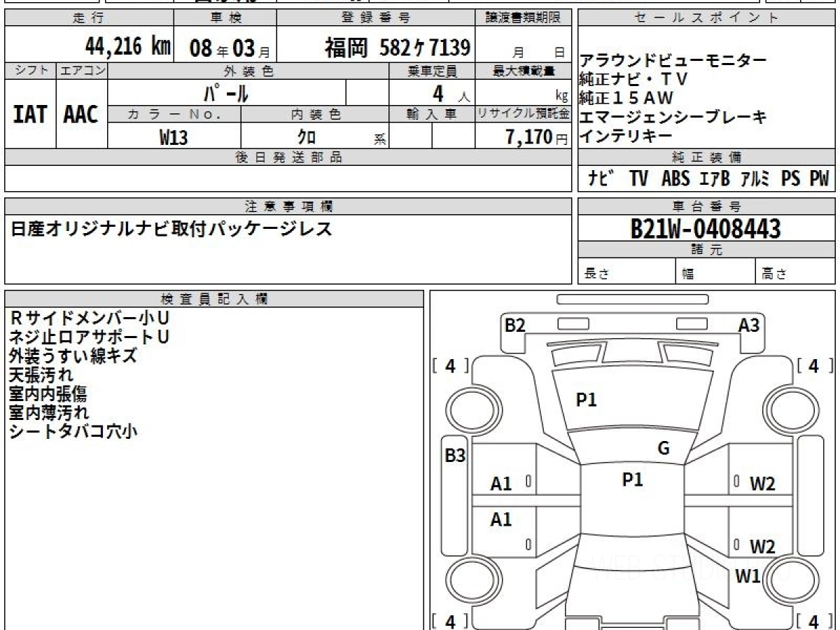The image size is (840, 630).
Task: Select the 譲渡書類期限 header
Action: pos(524,18)
